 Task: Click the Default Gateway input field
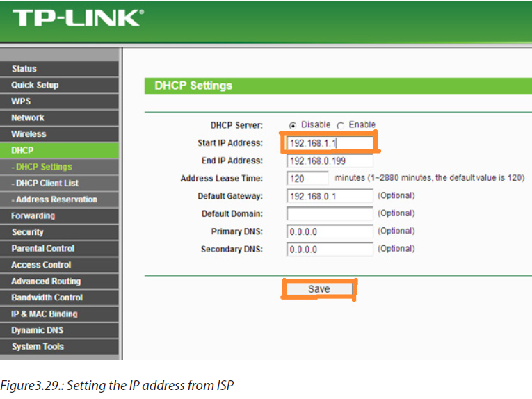[x=330, y=196]
